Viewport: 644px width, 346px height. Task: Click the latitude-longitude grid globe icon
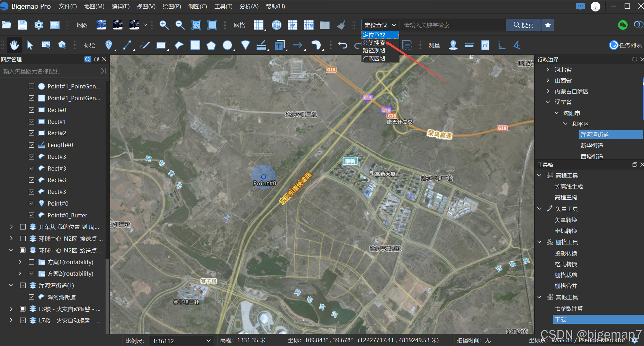[x=276, y=25]
